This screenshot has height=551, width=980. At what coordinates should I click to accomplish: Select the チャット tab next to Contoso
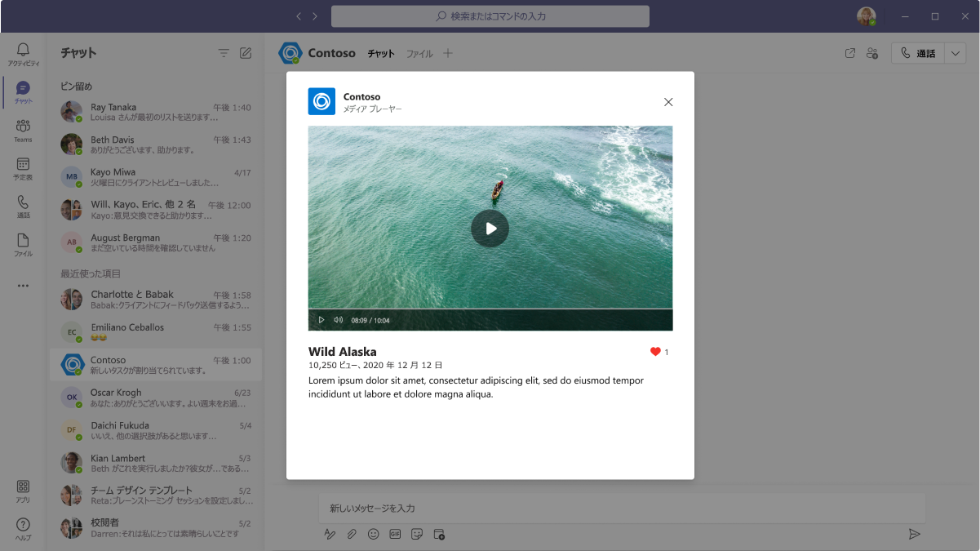381,54
